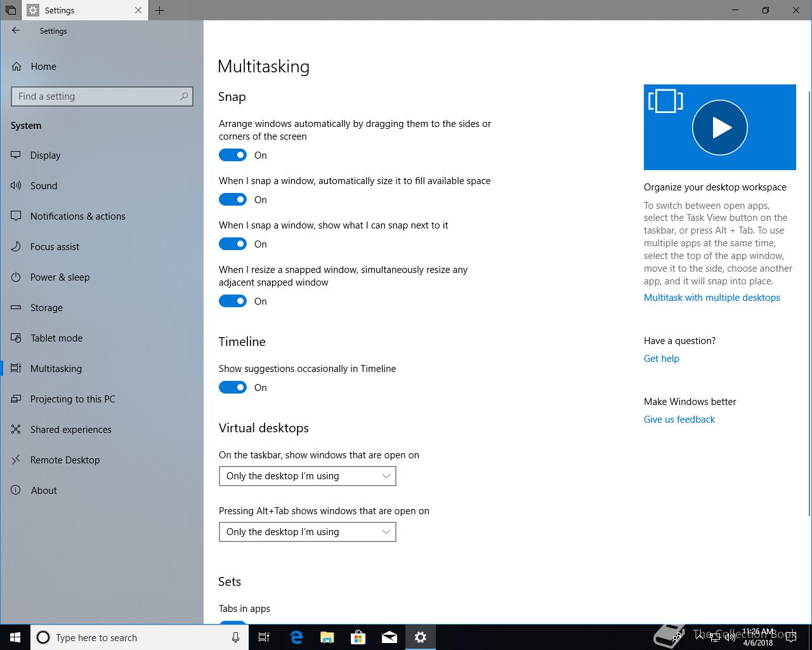Add a new tab with plus button
Image resolution: width=812 pixels, height=650 pixels.
click(160, 10)
